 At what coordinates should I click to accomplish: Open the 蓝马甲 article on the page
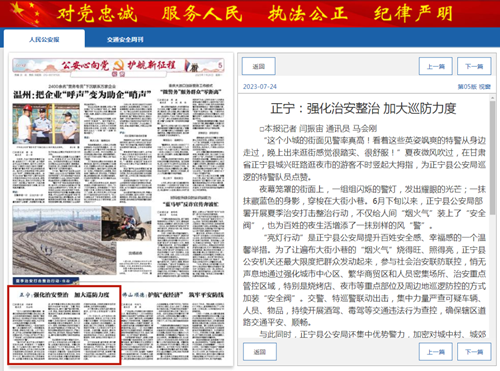pyautogui.click(x=190, y=204)
